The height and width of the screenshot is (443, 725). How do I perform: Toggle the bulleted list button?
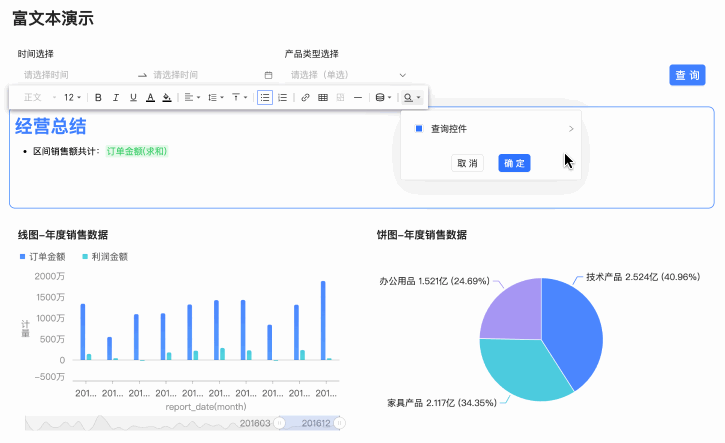pyautogui.click(x=264, y=98)
